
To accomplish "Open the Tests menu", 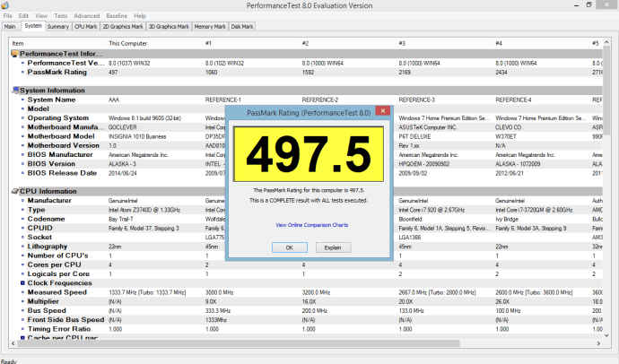I will coord(60,16).
